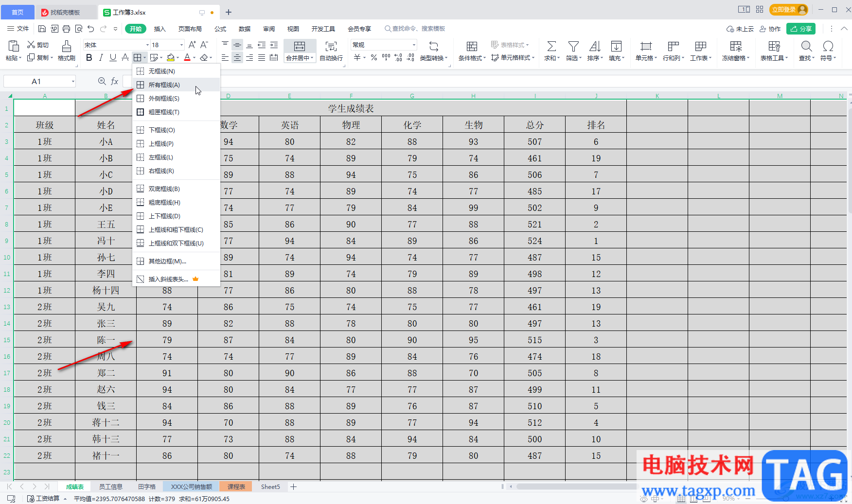Screen dimensions: 852x504
Task: Click the Sum (求和) sigma icon
Action: pos(551,46)
